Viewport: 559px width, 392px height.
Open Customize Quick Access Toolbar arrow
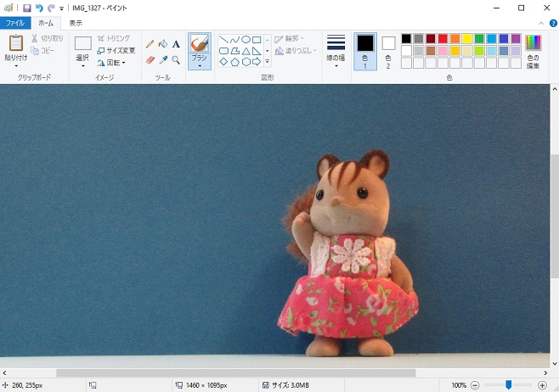pos(61,8)
